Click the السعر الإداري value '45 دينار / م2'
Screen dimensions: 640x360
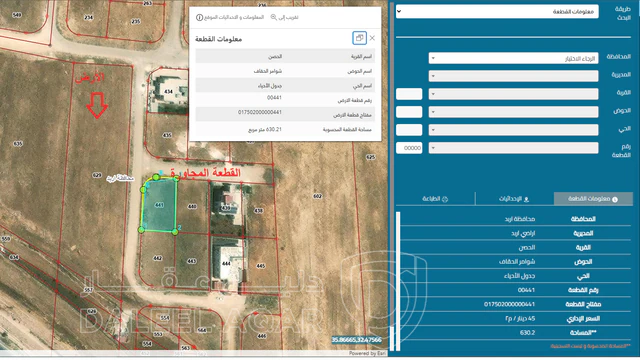(520, 319)
